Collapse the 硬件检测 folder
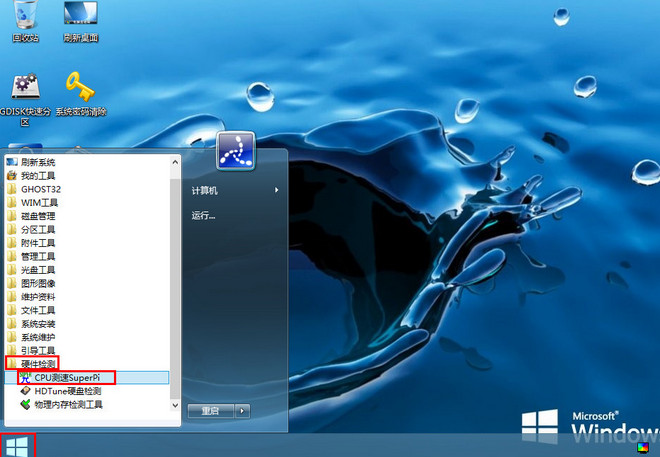This screenshot has height=457, width=660. (38, 364)
